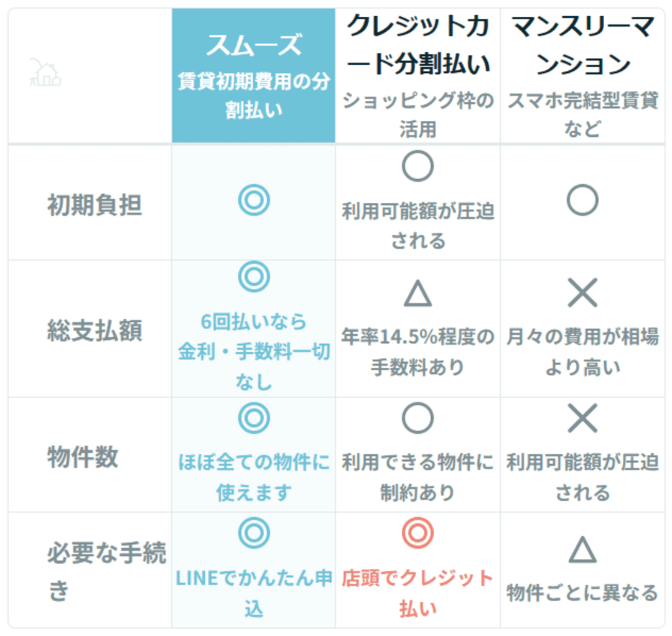Screen dimensions: 672x636
Task: Click the double circle above ほぼ全ての物件に使えます
Action: 254,419
